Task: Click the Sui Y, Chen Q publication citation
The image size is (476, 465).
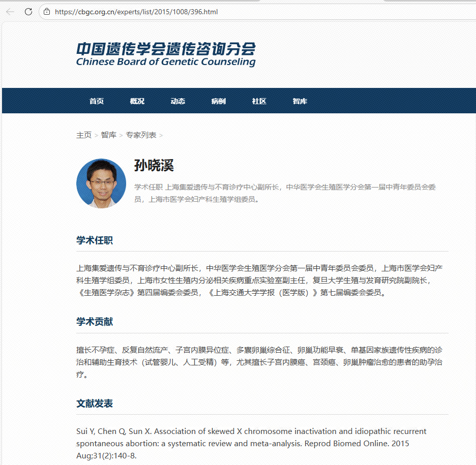Action: 251,443
